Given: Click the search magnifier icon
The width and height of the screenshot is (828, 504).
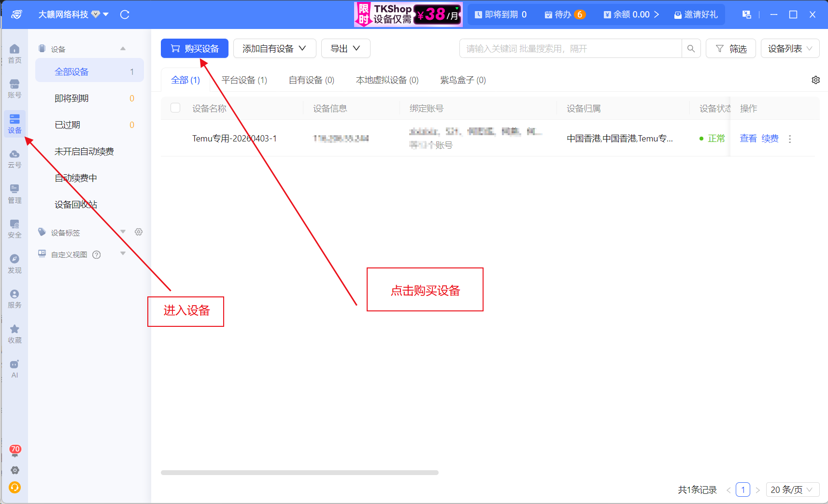Looking at the screenshot, I should click(691, 48).
